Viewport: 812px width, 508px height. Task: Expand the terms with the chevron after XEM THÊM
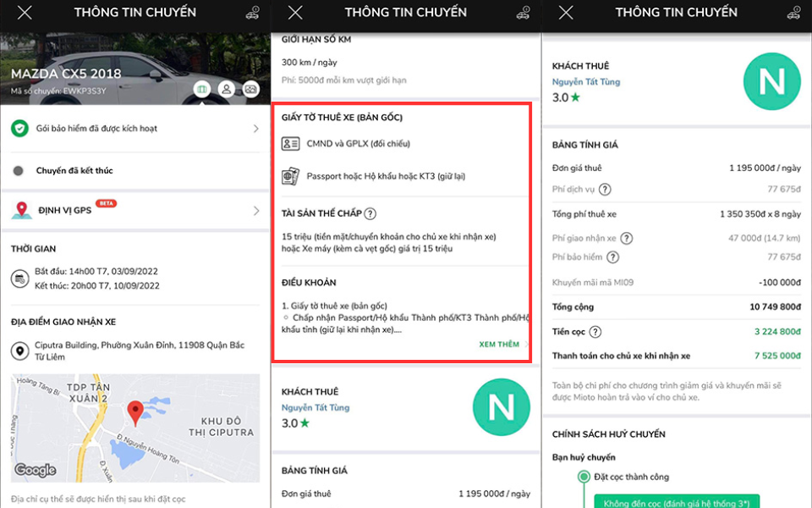(x=526, y=345)
